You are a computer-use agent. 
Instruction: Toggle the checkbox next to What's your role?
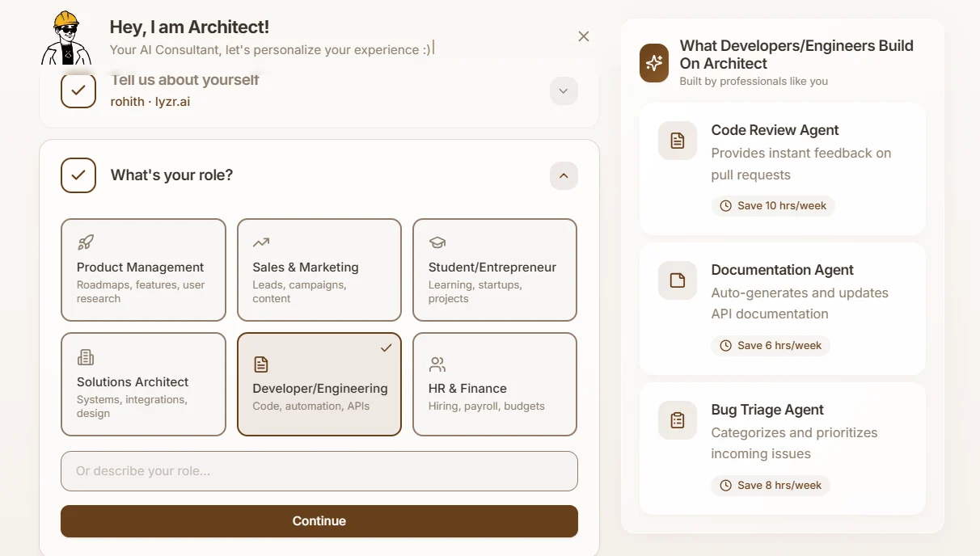pos(78,175)
